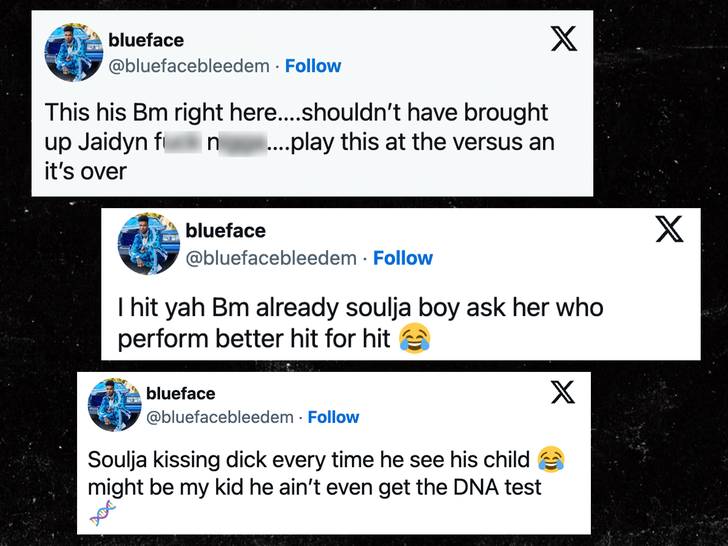Open the tweet text starting "This his Bm right here"
Viewport: 728px width, 546px height.
(x=300, y=142)
